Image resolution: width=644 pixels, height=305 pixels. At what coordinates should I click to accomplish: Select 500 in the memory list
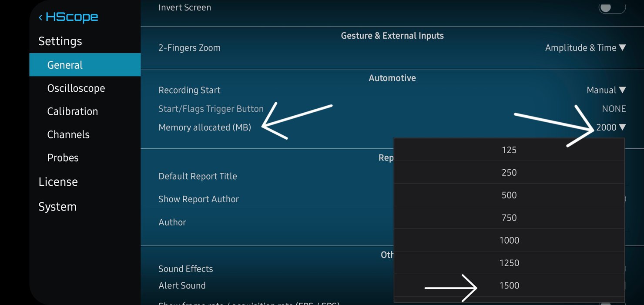click(x=509, y=195)
